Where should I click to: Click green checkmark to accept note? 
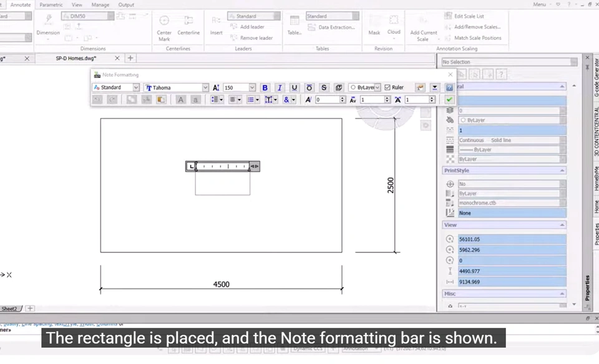(x=449, y=100)
